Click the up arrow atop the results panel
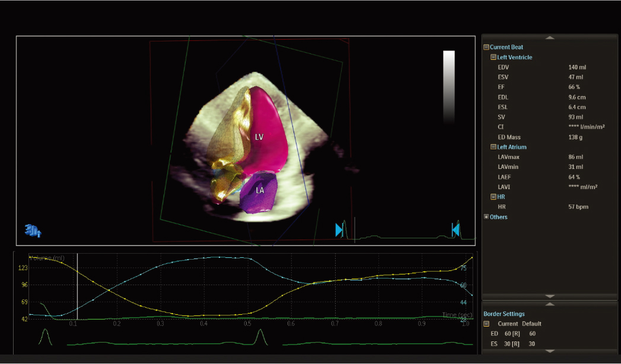 pyautogui.click(x=550, y=37)
